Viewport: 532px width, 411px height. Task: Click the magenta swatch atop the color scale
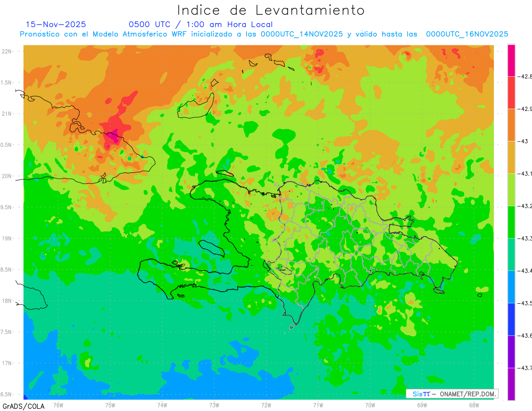[511, 60]
